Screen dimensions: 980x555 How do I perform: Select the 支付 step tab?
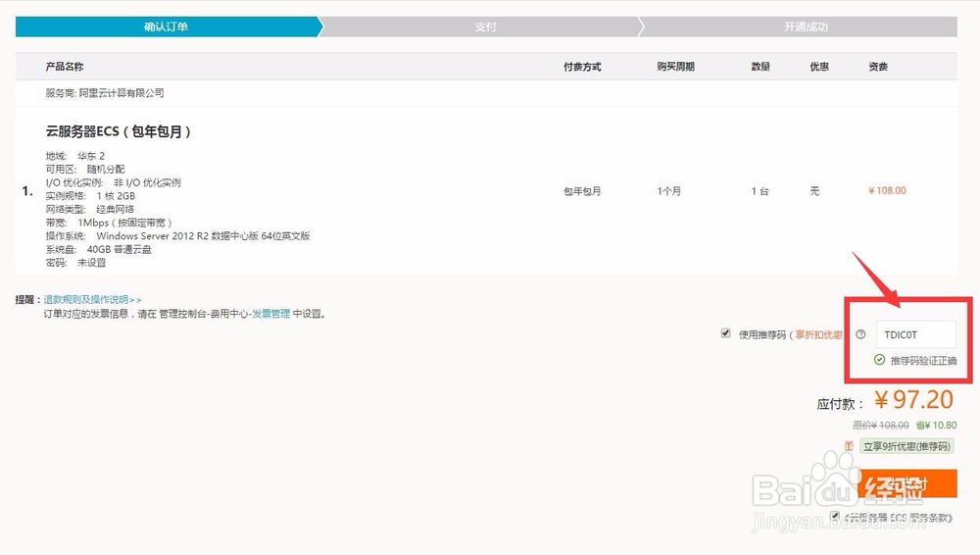485,26
